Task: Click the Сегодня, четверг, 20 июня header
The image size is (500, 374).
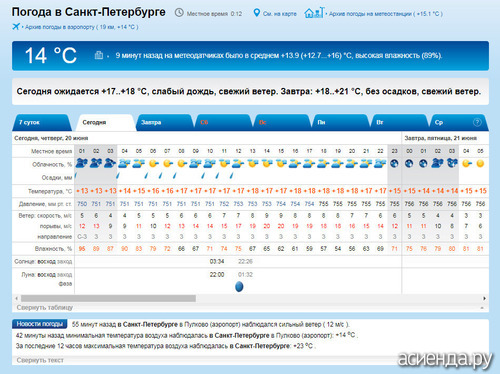Action: tap(51, 138)
